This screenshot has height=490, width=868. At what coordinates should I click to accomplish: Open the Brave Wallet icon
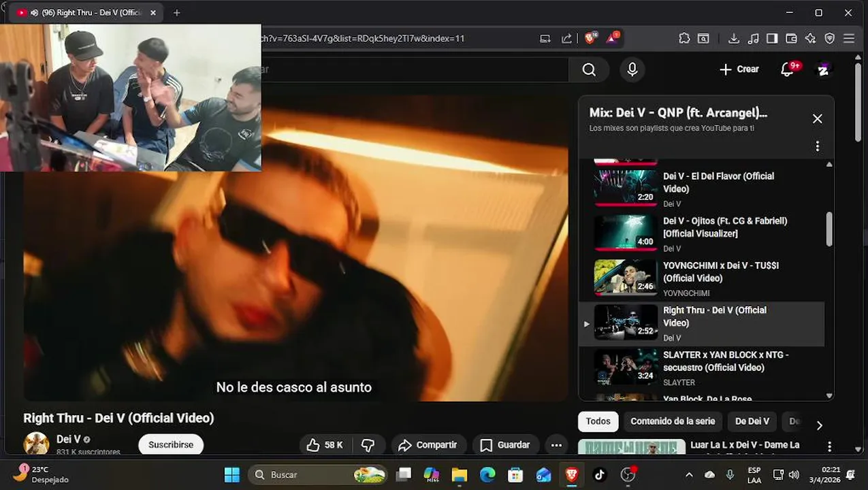791,39
